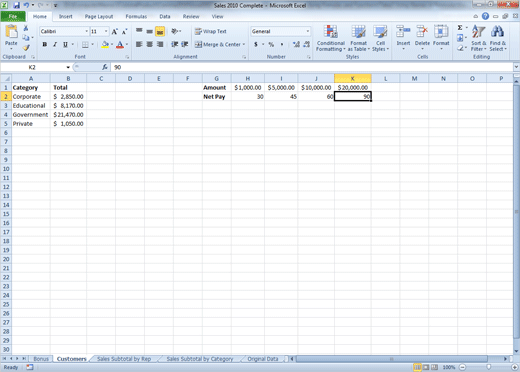Toggle Bottom Align vertical alignment
Screen dimensions: 520x372
click(x=160, y=32)
